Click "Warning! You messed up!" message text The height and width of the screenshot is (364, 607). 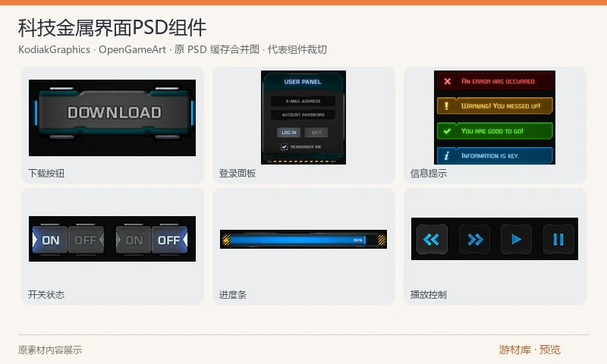501,105
